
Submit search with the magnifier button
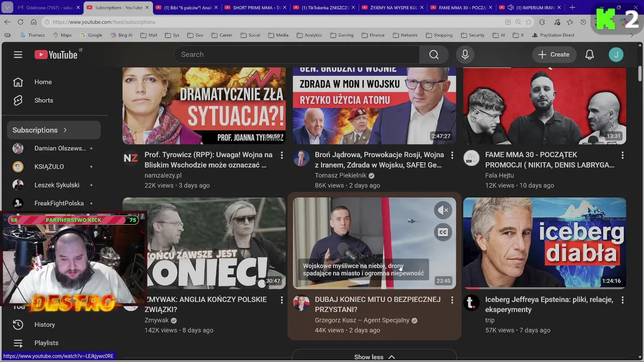coord(434,54)
